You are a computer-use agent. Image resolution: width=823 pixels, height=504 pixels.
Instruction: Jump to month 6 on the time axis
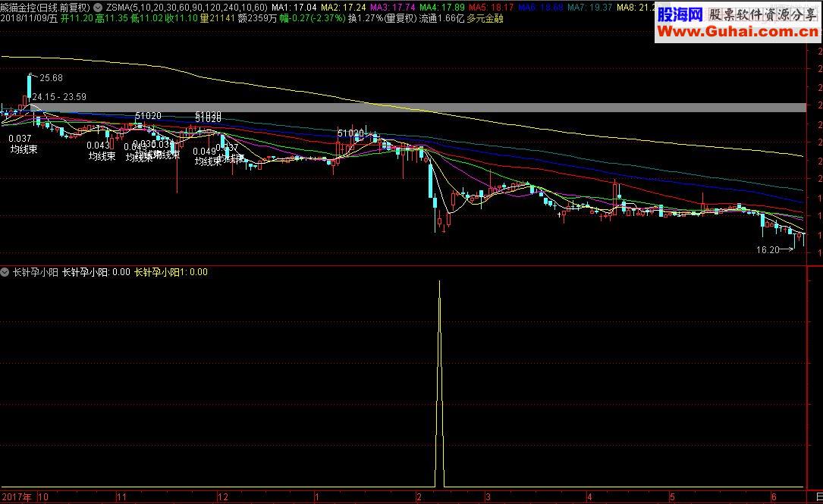(774, 496)
